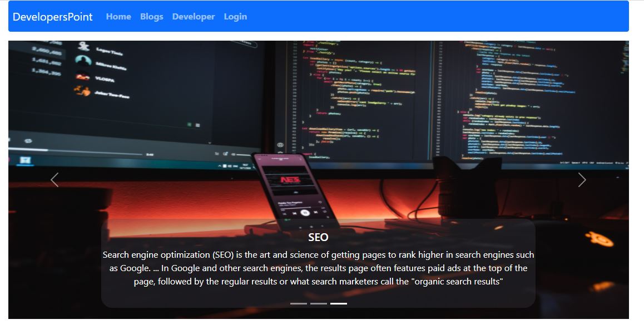Select the first carousel indicator bar

click(x=299, y=303)
